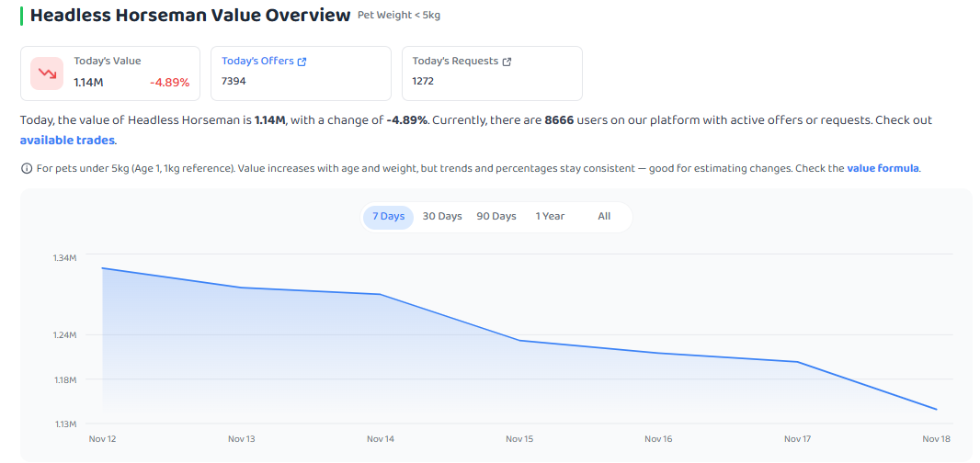Click the Today's Requests card label
Image resolution: width=980 pixels, height=463 pixels.
click(455, 62)
